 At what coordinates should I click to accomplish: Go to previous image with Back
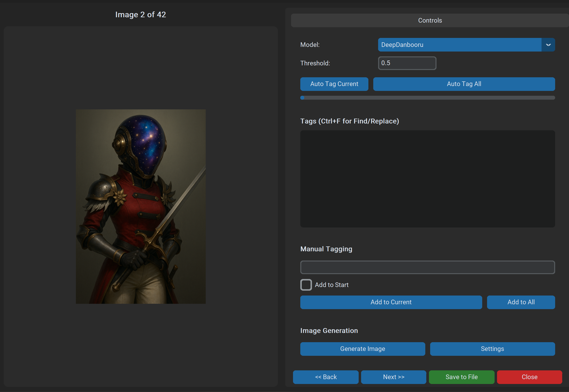(x=326, y=377)
